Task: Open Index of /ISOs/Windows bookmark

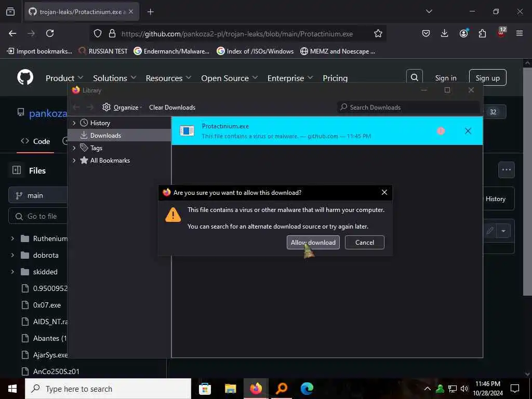Action: pyautogui.click(x=255, y=51)
